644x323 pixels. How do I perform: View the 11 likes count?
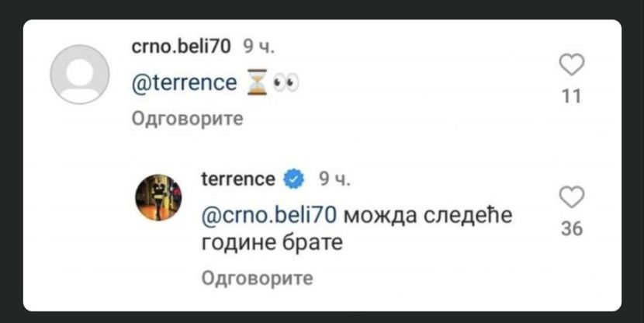click(x=571, y=97)
